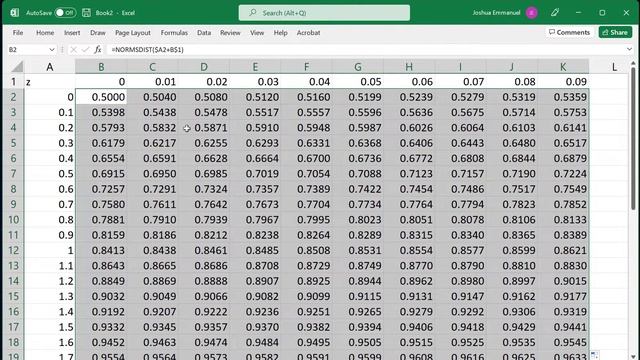Open the Page Layout tab
The width and height of the screenshot is (640, 360).
133,33
